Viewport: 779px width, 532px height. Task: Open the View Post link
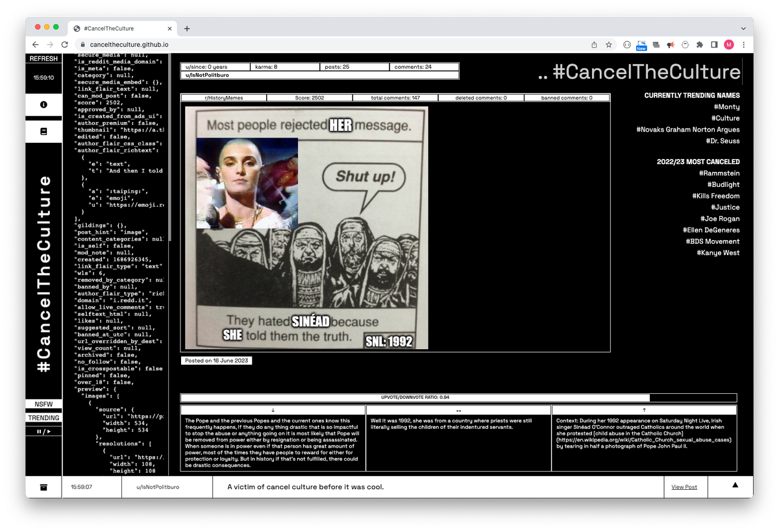pos(684,487)
